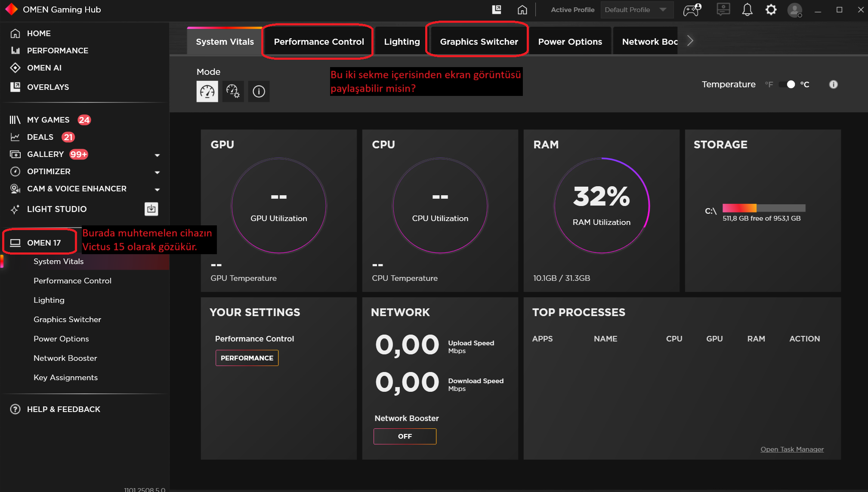This screenshot has width=868, height=492.
Task: Open the settings gear icon
Action: pos(771,9)
